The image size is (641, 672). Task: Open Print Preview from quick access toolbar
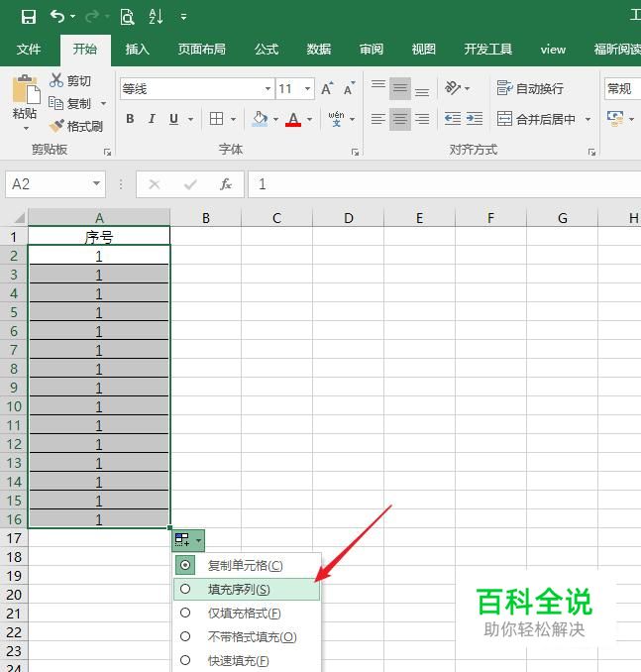[127, 17]
